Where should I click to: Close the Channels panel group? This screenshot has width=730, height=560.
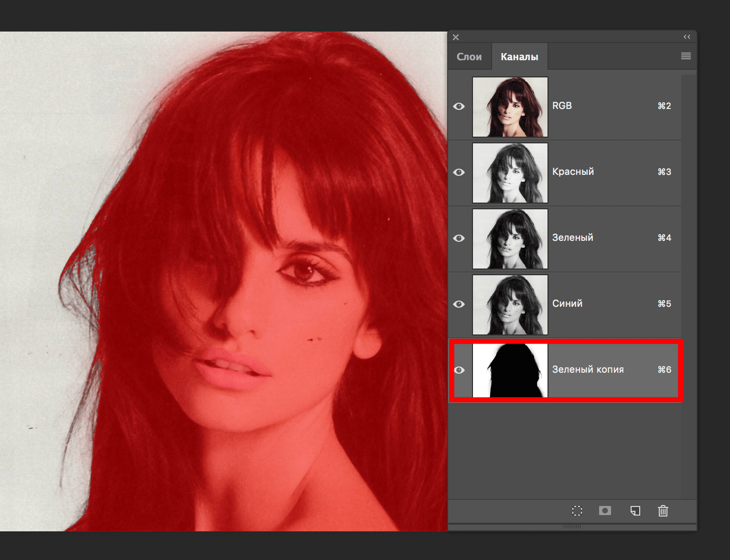(456, 37)
